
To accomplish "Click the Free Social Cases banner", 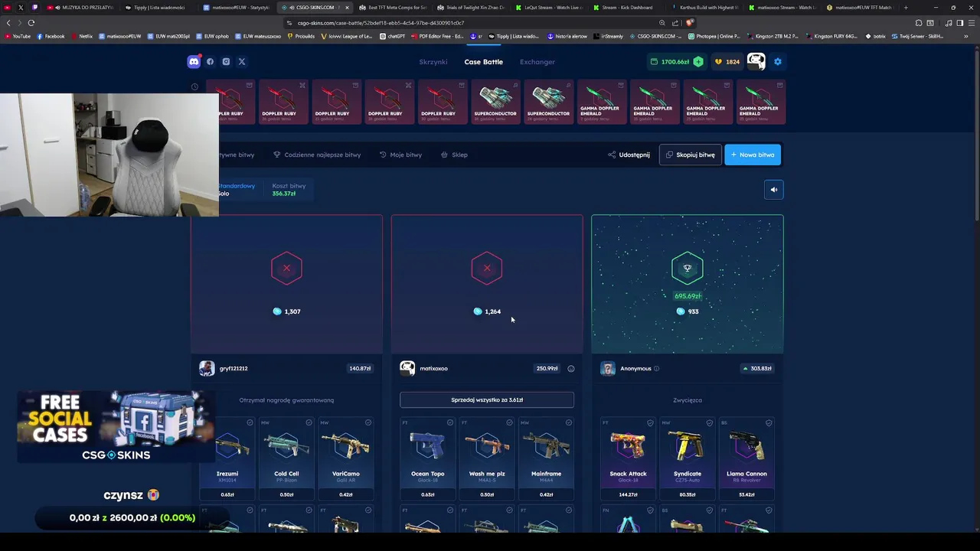I will click(116, 427).
